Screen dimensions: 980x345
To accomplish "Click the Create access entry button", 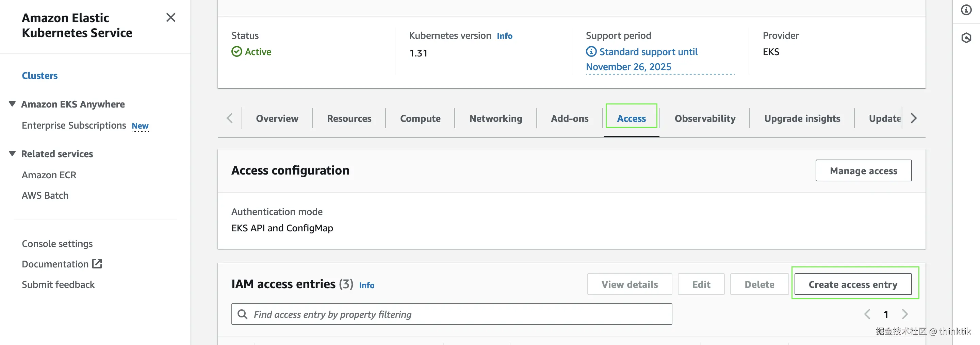I will click(852, 284).
